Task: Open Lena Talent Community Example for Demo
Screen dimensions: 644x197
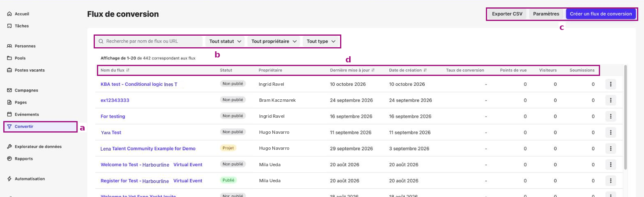Action: tap(148, 149)
